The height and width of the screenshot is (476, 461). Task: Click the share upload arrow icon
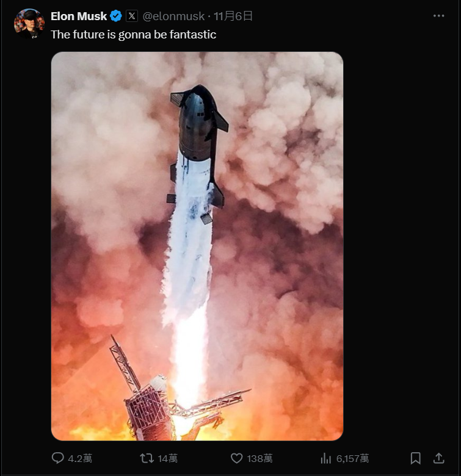click(438, 458)
